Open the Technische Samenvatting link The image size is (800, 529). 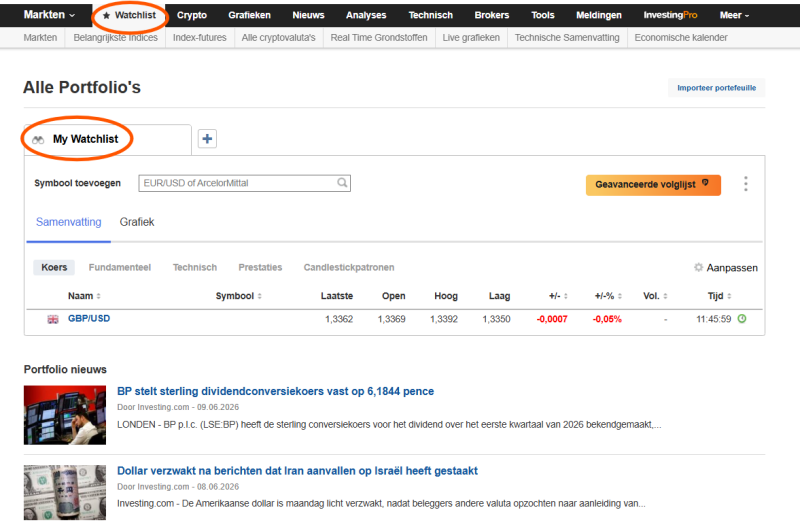(567, 37)
